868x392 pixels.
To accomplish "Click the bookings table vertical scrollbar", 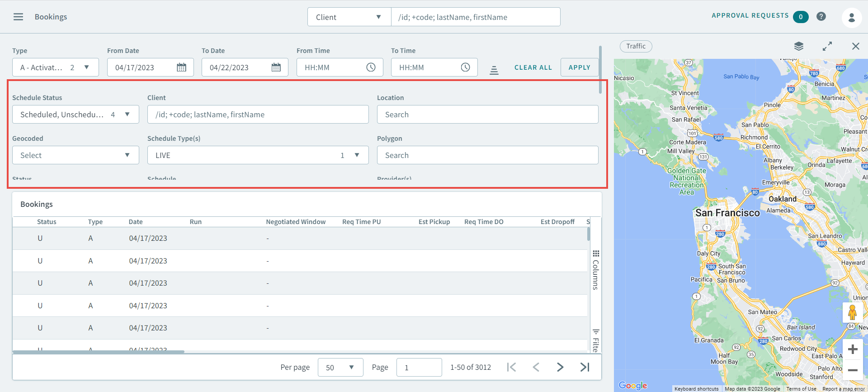I will [589, 234].
